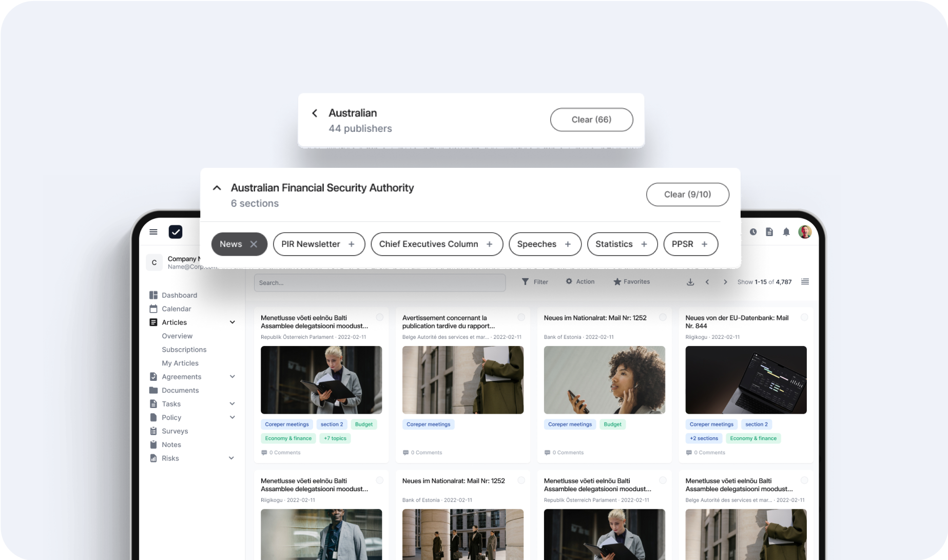Click the checkmark app logo

pyautogui.click(x=176, y=232)
